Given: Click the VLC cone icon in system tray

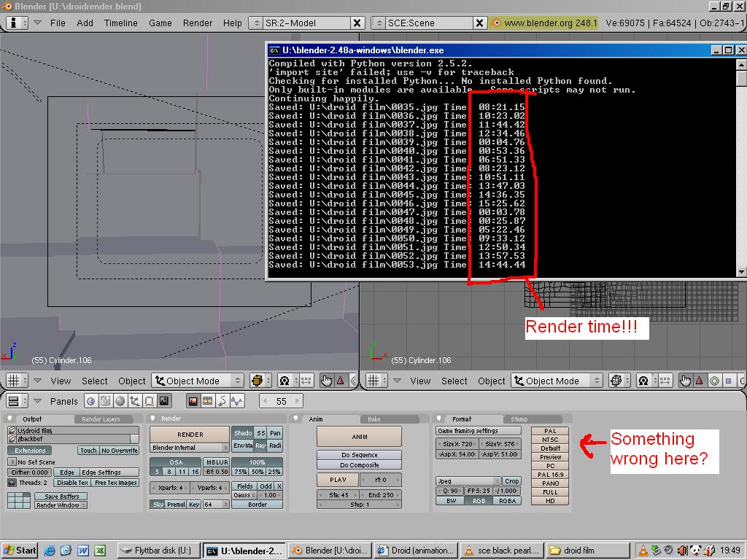Looking at the screenshot, I should point(643,551).
